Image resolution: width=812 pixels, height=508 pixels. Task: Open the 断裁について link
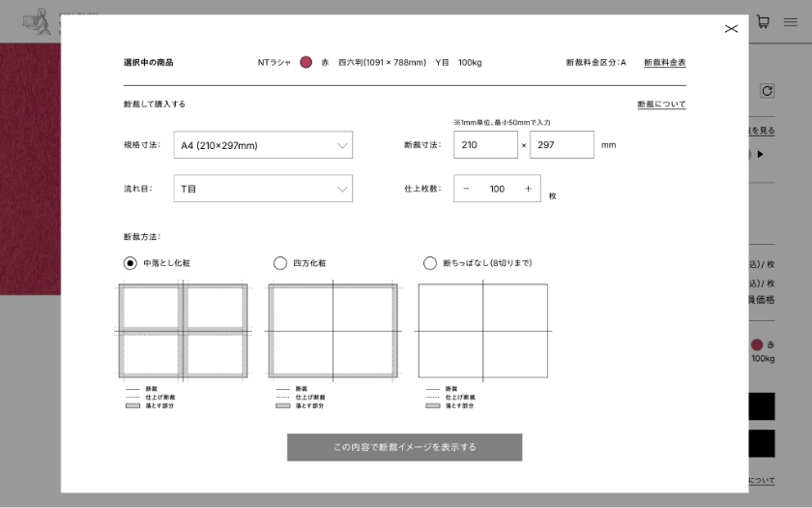[x=661, y=105]
